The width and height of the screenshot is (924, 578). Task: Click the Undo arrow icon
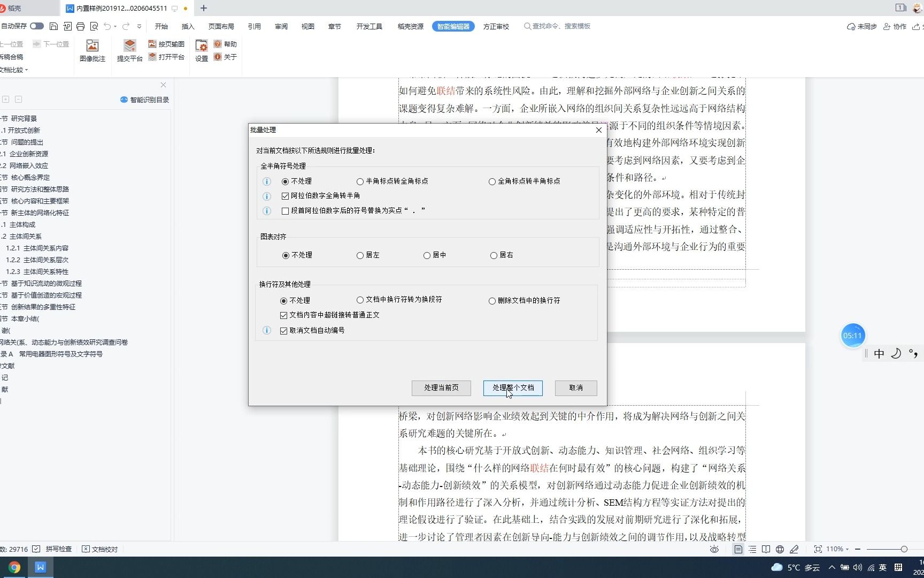click(x=107, y=26)
